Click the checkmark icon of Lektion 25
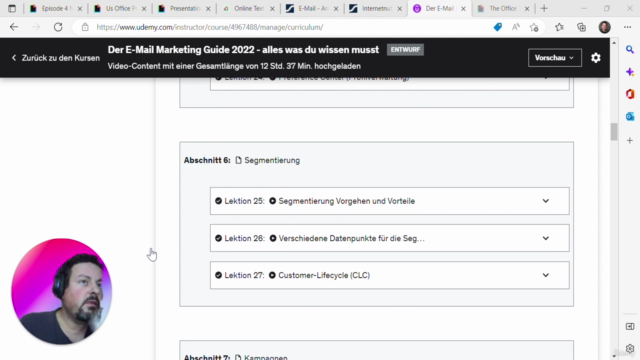This screenshot has height=360, width=640. coord(218,201)
